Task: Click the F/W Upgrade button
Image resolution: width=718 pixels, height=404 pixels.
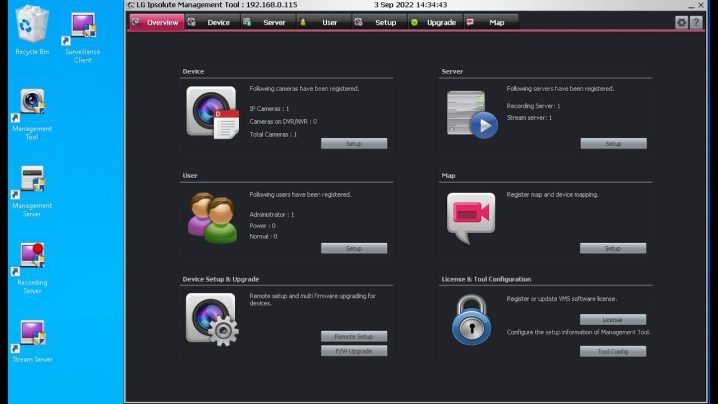Action: 354,351
